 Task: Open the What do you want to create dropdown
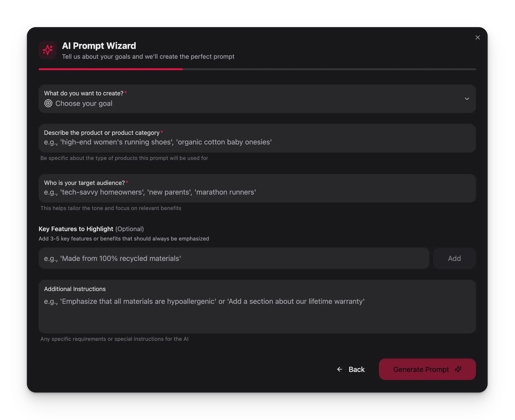coord(257,99)
